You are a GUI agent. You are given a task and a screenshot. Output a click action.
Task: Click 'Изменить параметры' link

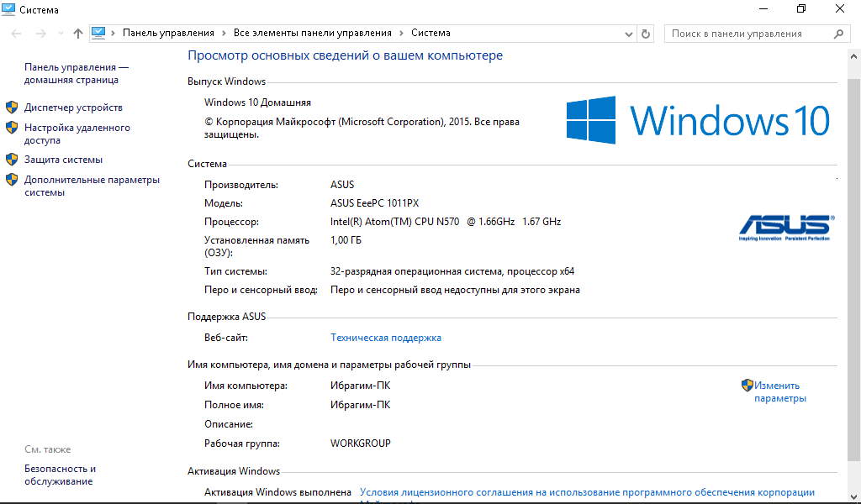tap(779, 392)
